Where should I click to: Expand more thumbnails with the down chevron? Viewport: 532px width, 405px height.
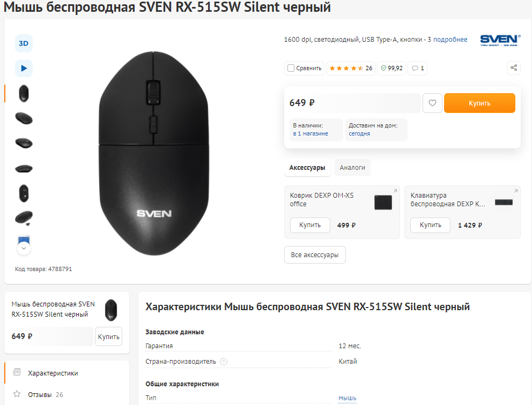[x=24, y=248]
